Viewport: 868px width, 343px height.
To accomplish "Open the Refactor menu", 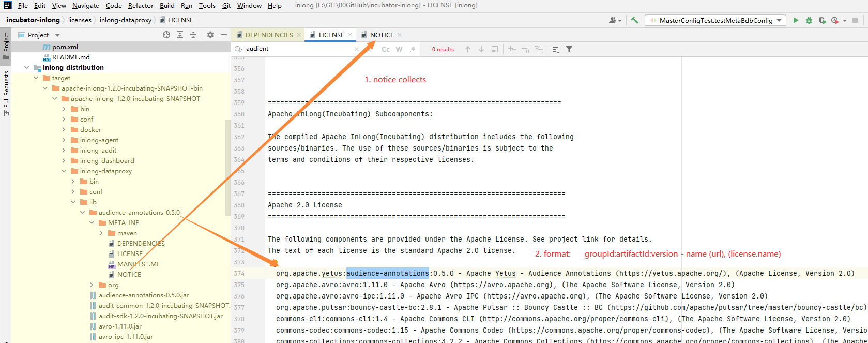I will click(x=141, y=5).
